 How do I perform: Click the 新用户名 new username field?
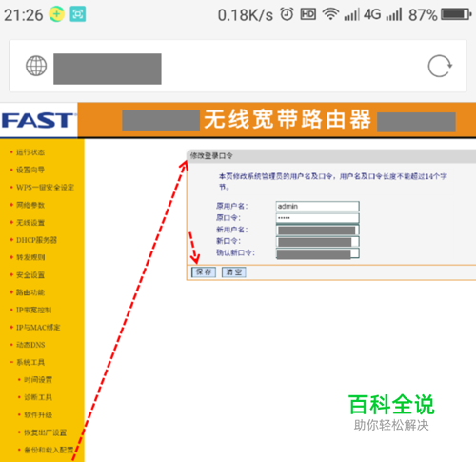point(318,230)
